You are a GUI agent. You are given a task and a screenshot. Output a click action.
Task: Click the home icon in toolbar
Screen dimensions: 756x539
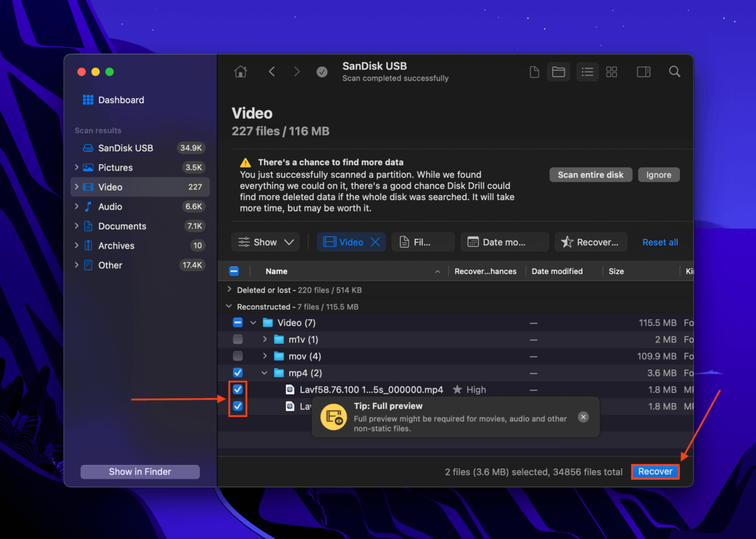pyautogui.click(x=241, y=72)
